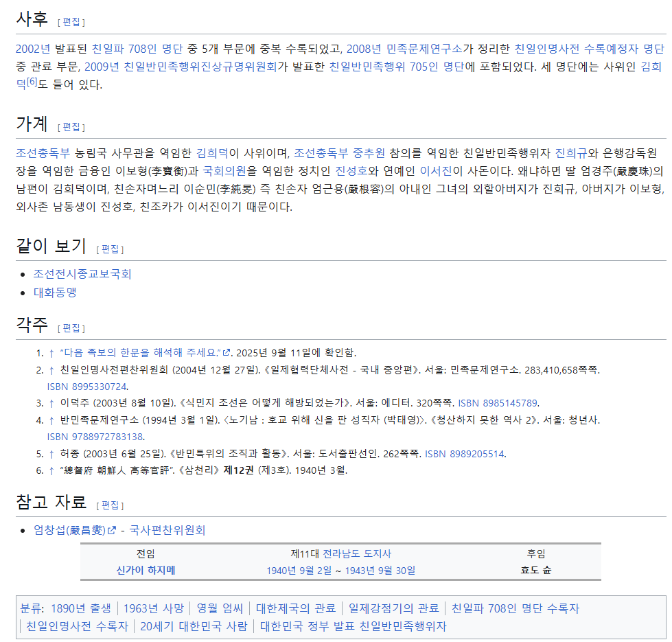Open the [편집] link beside 사후 heading

(x=71, y=21)
